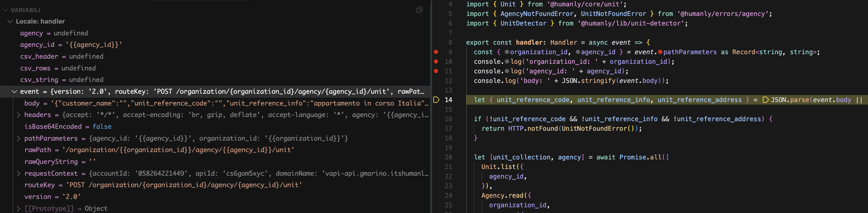Collapse the VARIABILI section

(5, 10)
